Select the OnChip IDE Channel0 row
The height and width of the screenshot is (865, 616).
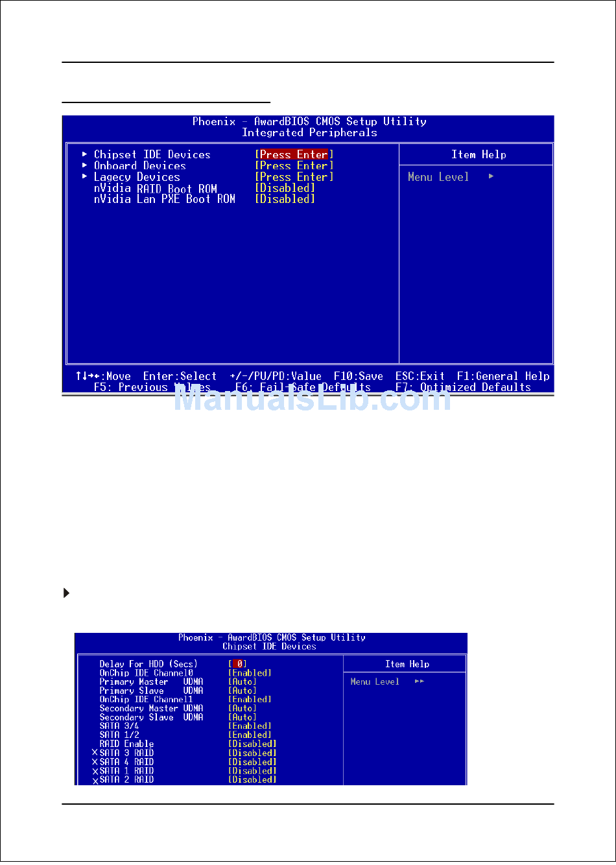click(147, 673)
